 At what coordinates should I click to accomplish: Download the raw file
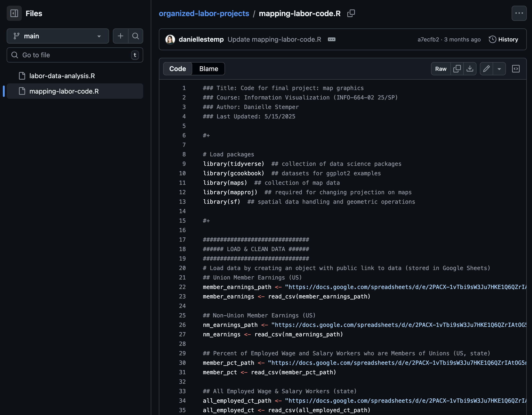[x=470, y=69]
